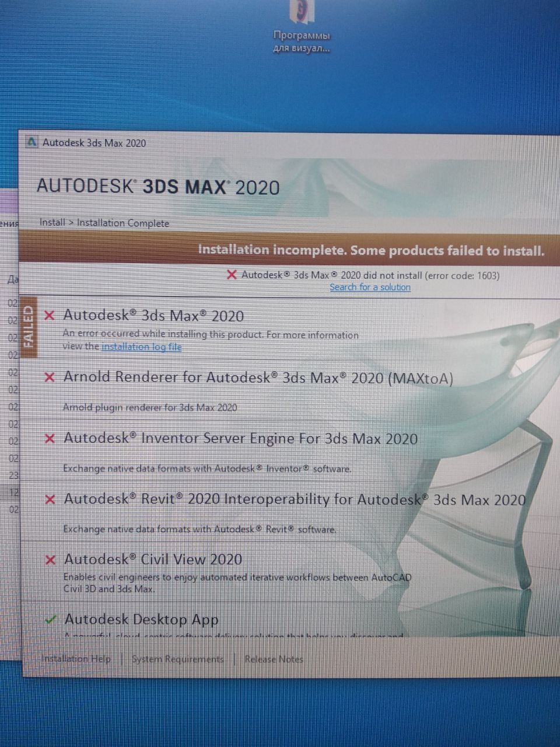Open the Release Notes link

click(x=274, y=659)
